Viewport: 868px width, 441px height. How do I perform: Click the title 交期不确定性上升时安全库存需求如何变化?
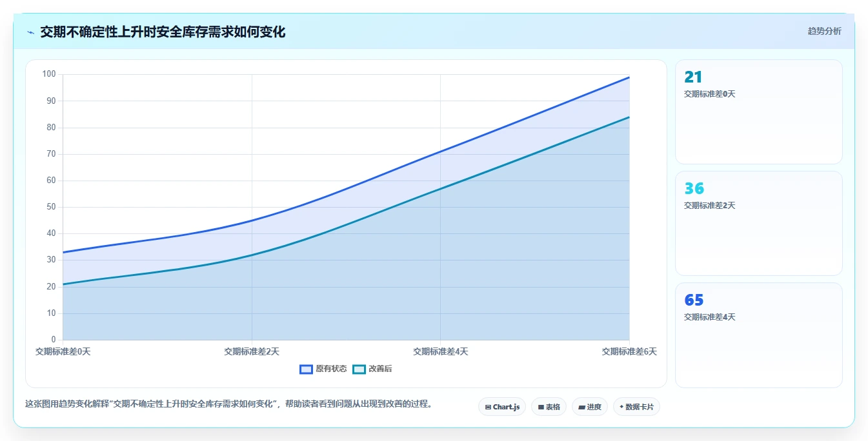[x=163, y=32]
